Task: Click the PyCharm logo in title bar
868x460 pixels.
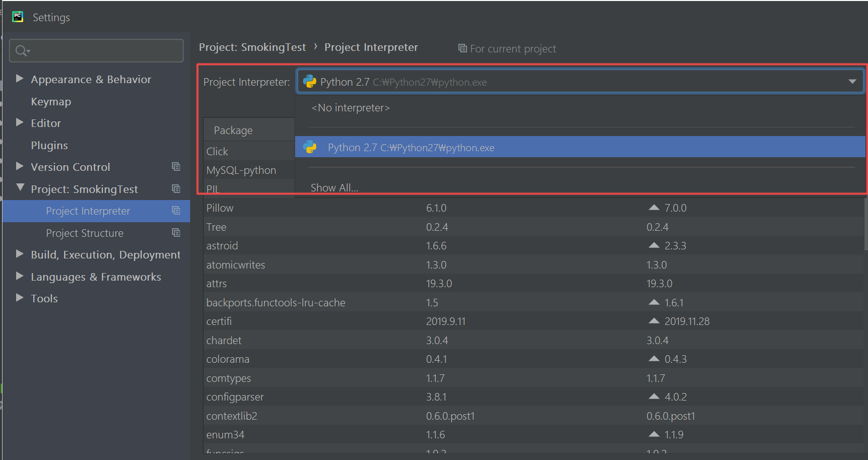Action: (18, 17)
